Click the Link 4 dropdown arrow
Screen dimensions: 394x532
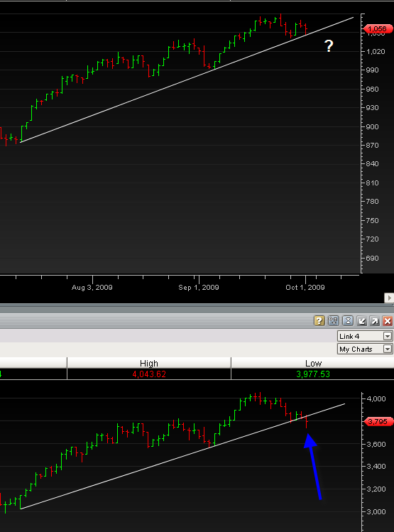(x=387, y=336)
